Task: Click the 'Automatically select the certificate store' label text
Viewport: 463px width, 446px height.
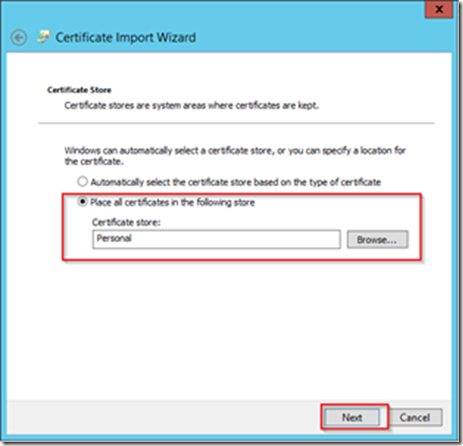Action: (236, 182)
